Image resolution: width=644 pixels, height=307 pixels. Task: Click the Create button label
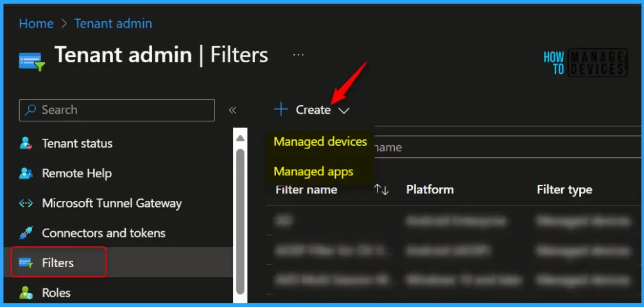point(313,110)
